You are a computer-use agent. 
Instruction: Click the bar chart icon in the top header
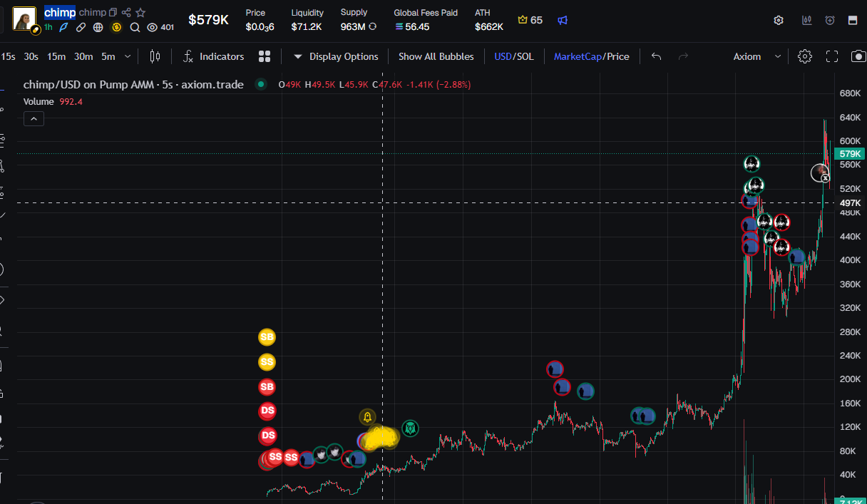[x=807, y=20]
